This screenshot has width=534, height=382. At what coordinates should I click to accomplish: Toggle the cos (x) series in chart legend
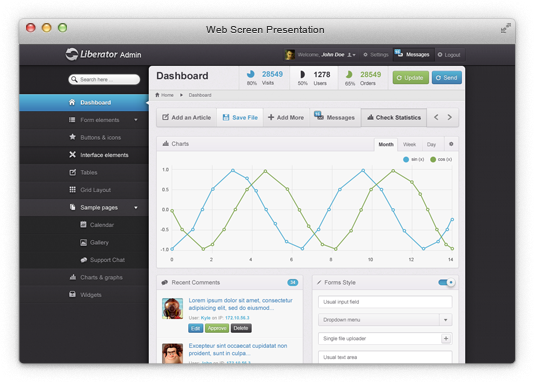(441, 159)
